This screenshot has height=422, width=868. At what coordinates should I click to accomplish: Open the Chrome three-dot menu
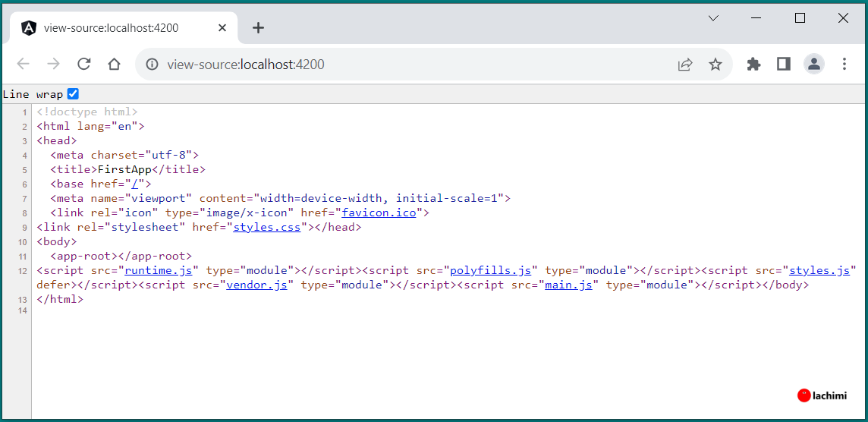[x=844, y=65]
